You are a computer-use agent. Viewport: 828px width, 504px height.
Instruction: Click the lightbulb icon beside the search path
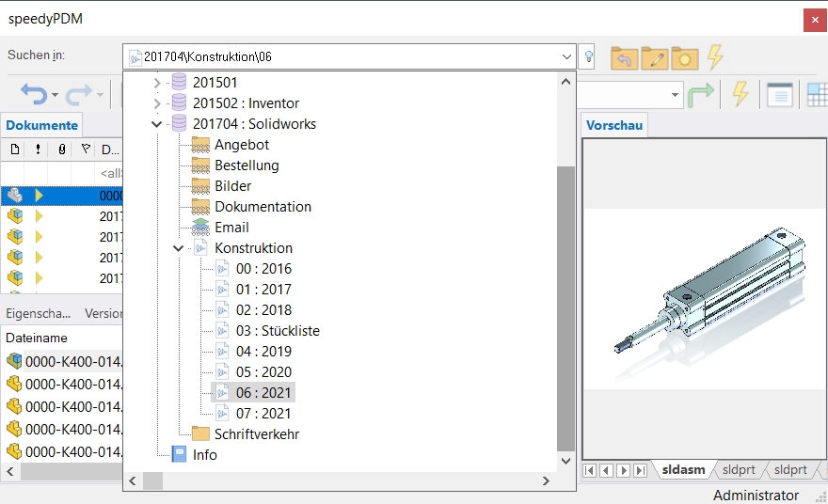point(590,57)
